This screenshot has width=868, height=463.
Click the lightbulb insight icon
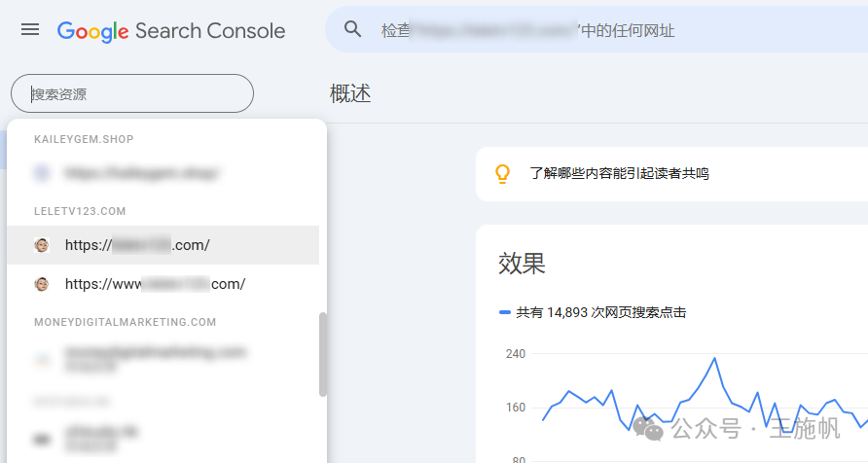tap(502, 174)
